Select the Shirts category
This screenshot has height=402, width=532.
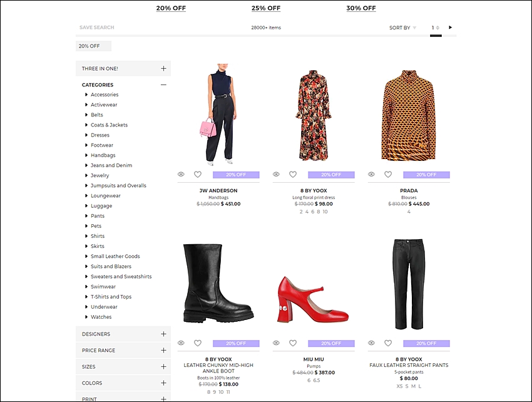pyautogui.click(x=98, y=236)
